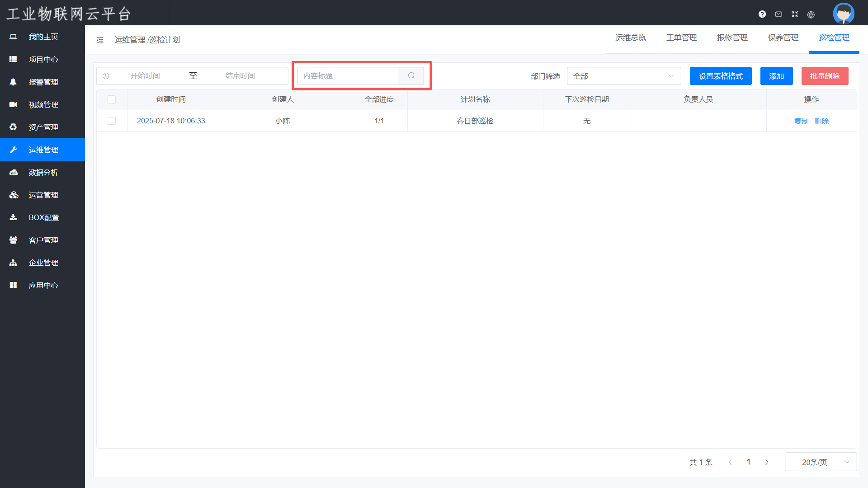Click the 添加 button
868x488 pixels.
[x=776, y=76]
